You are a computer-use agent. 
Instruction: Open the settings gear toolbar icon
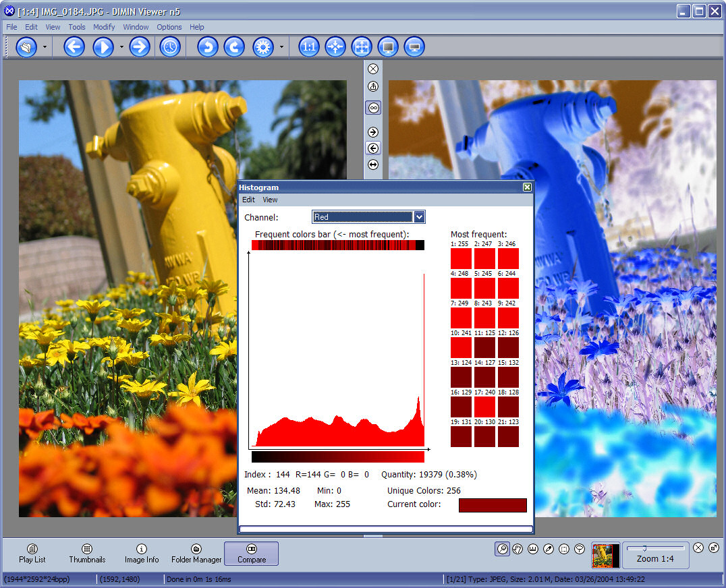pos(263,47)
